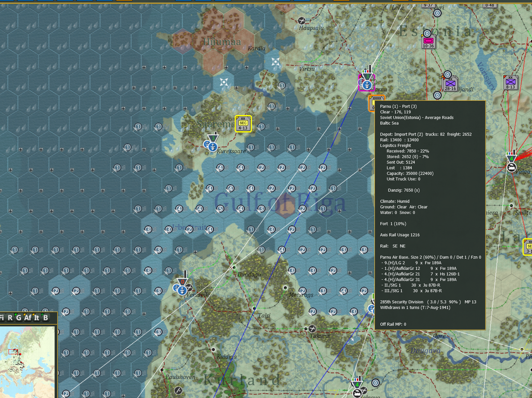Select the 1 marker near Virtsu
Screen dimensions: 532x398
tap(282, 85)
